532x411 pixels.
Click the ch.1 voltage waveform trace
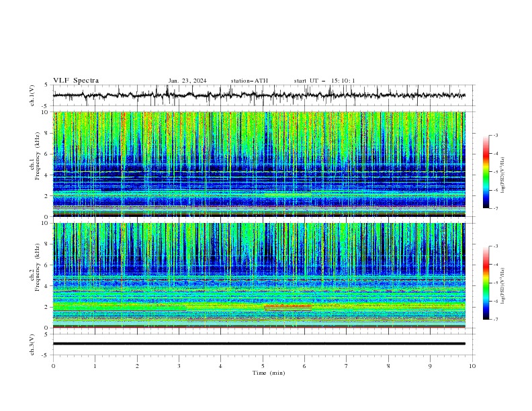(x=259, y=95)
